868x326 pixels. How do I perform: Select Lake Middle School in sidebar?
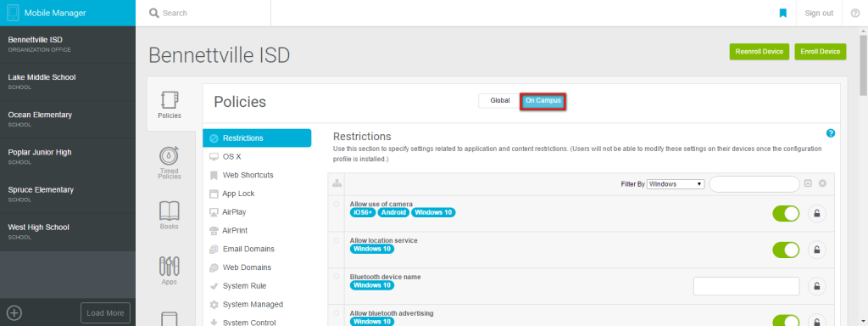point(68,82)
